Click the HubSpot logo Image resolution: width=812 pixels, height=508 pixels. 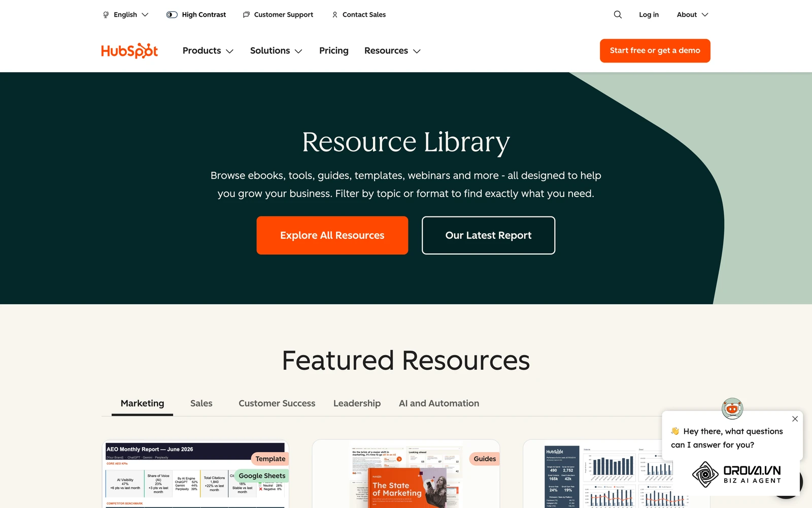pos(129,51)
